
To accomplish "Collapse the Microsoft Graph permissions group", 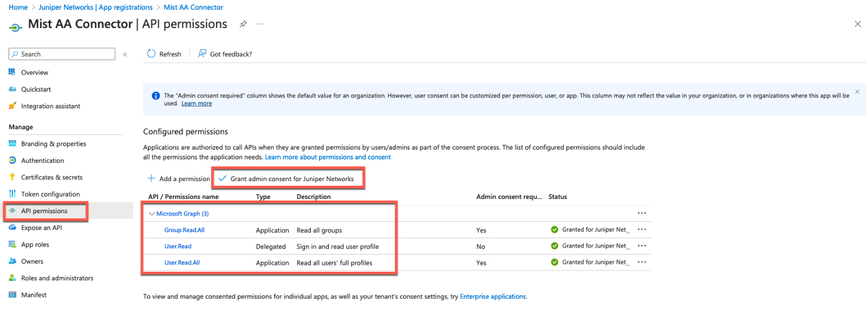I will tap(152, 213).
